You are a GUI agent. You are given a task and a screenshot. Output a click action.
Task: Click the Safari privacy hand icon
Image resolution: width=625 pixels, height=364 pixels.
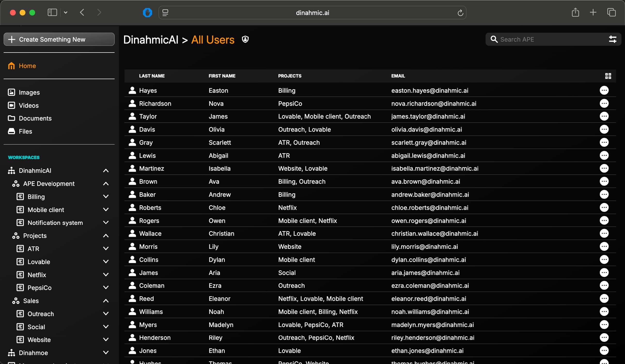147,13
